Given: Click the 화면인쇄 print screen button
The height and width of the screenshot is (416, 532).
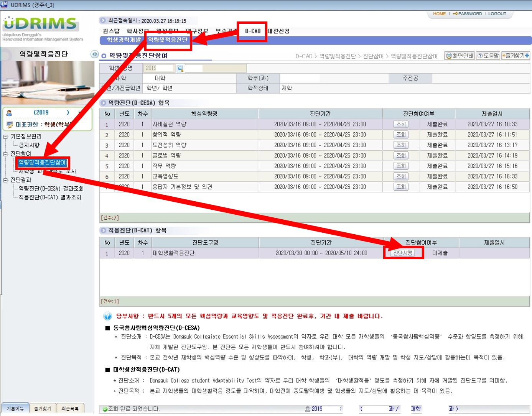Looking at the screenshot, I should pos(459,56).
